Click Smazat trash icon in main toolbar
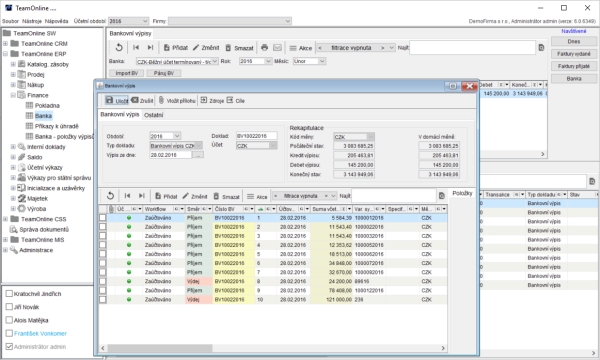The image size is (600, 360). pyautogui.click(x=228, y=48)
